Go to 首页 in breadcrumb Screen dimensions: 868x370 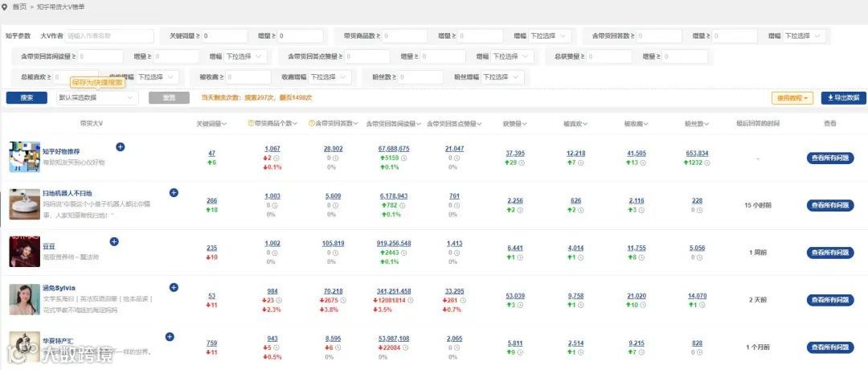pos(19,6)
